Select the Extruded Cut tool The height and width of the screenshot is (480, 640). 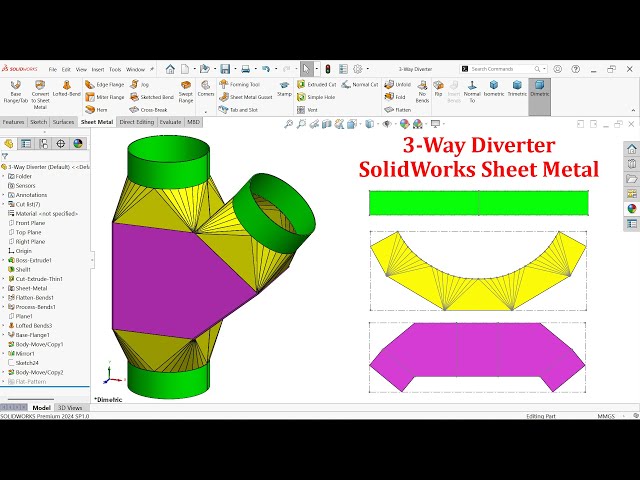316,84
